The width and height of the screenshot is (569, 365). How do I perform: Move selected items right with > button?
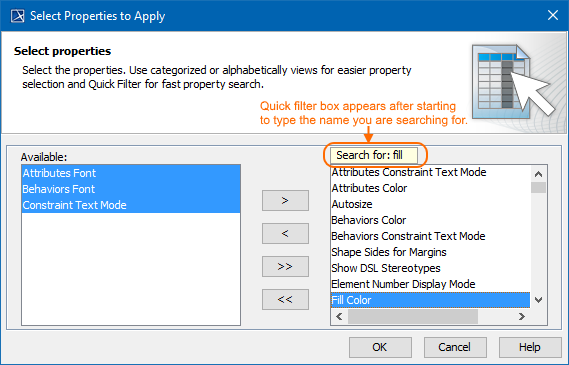tap(285, 200)
